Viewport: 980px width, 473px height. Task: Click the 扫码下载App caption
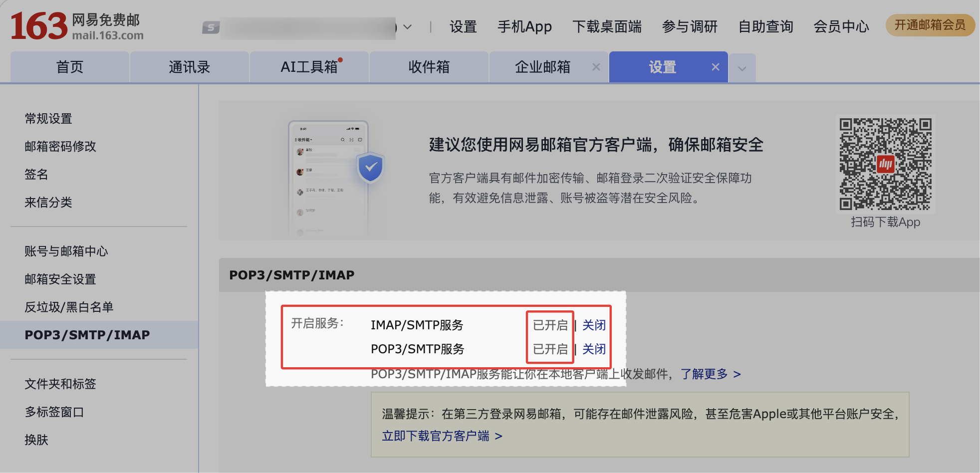pyautogui.click(x=885, y=222)
